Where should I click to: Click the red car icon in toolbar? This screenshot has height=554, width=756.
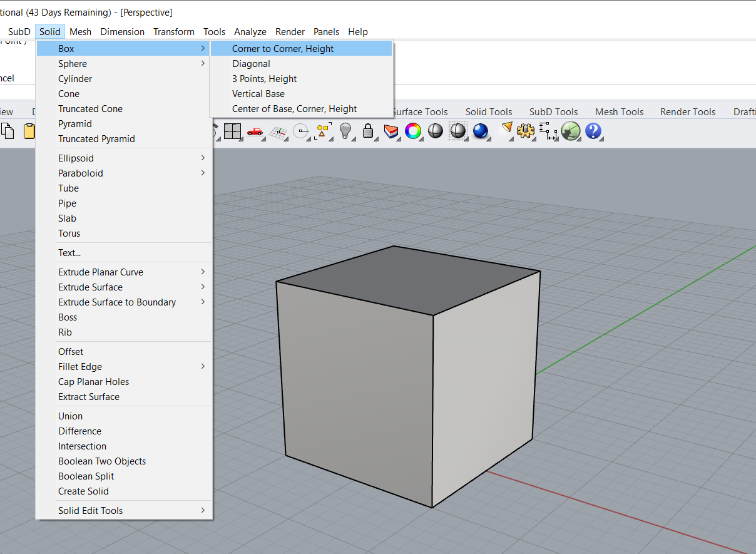[255, 131]
